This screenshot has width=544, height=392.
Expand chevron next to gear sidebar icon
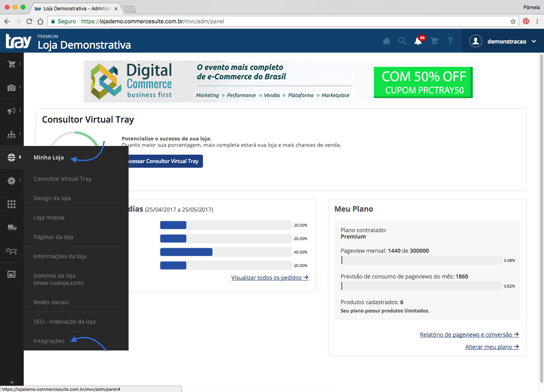coord(20,180)
